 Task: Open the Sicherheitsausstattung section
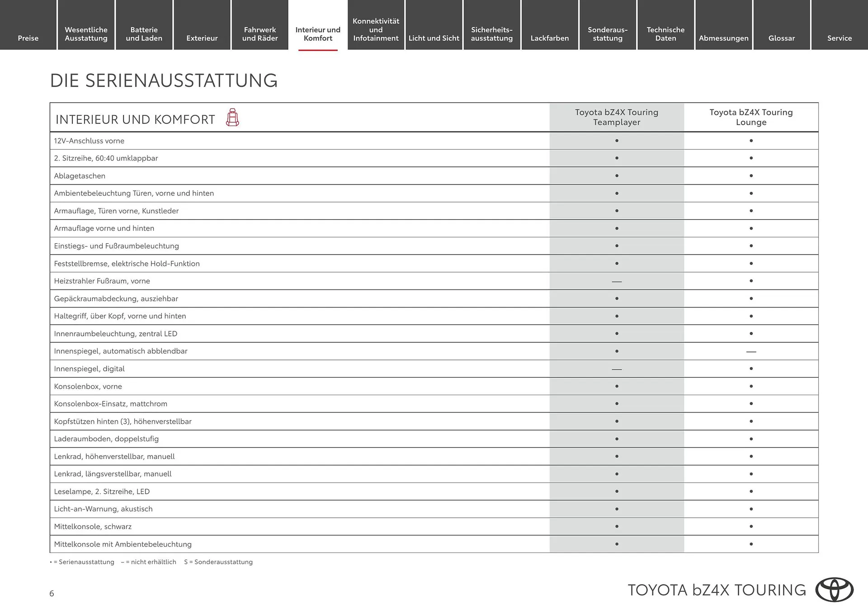(x=491, y=34)
